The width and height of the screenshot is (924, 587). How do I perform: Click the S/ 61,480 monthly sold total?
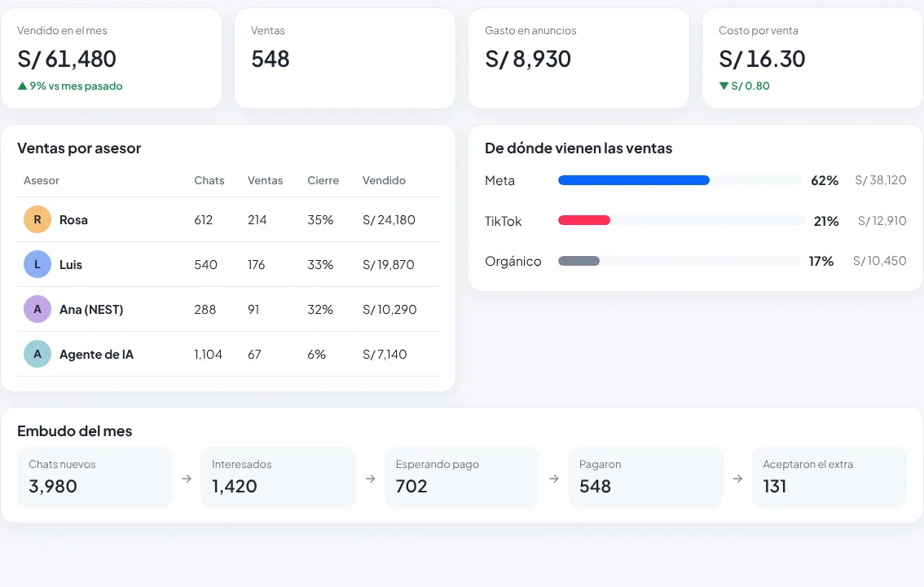tap(67, 59)
